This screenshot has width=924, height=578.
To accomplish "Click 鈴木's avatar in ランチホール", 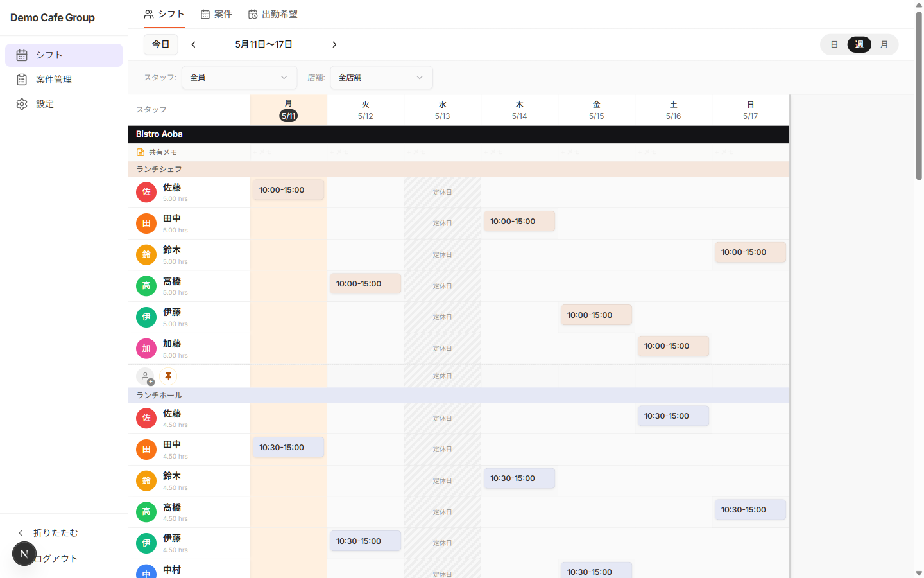I will click(x=146, y=481).
